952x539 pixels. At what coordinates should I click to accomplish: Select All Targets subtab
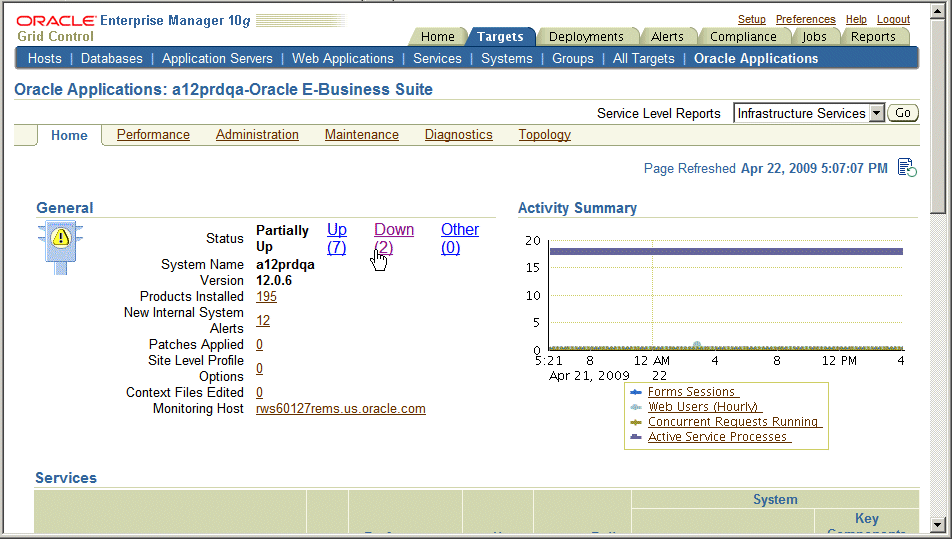[644, 58]
